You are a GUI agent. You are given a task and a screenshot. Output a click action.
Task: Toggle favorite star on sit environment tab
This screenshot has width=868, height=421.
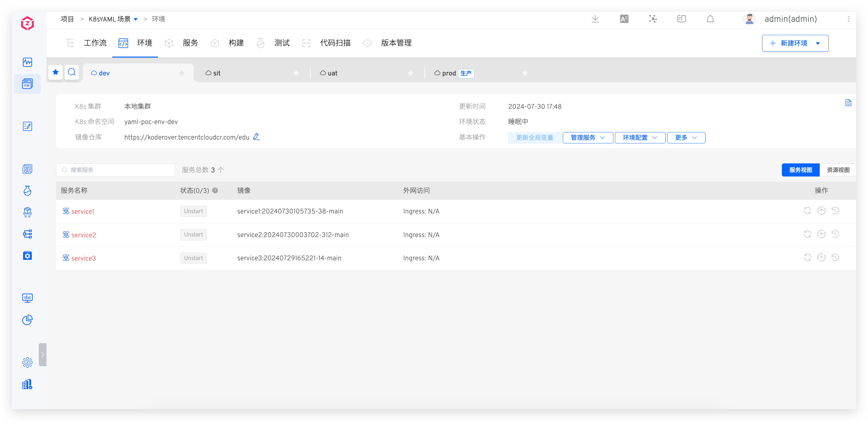pos(296,73)
